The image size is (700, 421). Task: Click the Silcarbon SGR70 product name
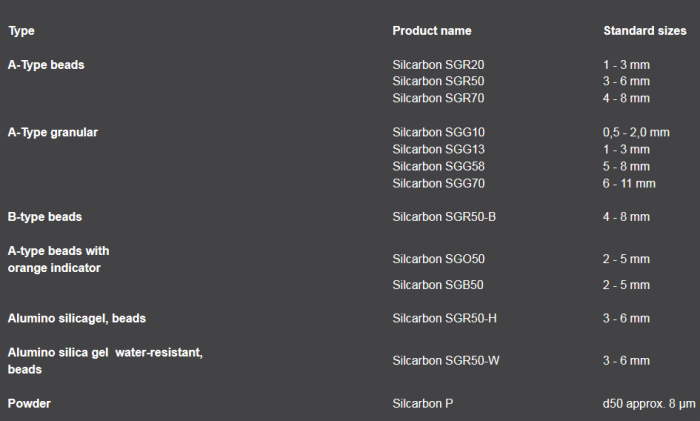[438, 98]
